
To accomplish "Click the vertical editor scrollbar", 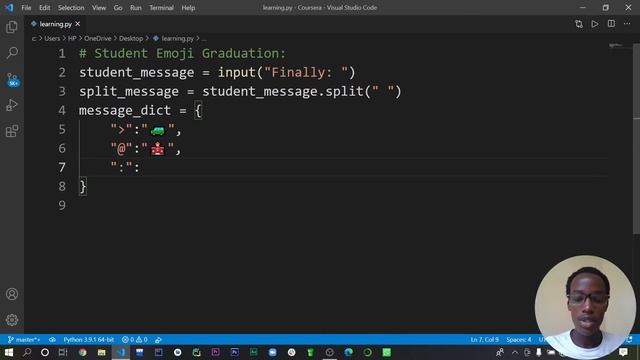I will (x=636, y=139).
